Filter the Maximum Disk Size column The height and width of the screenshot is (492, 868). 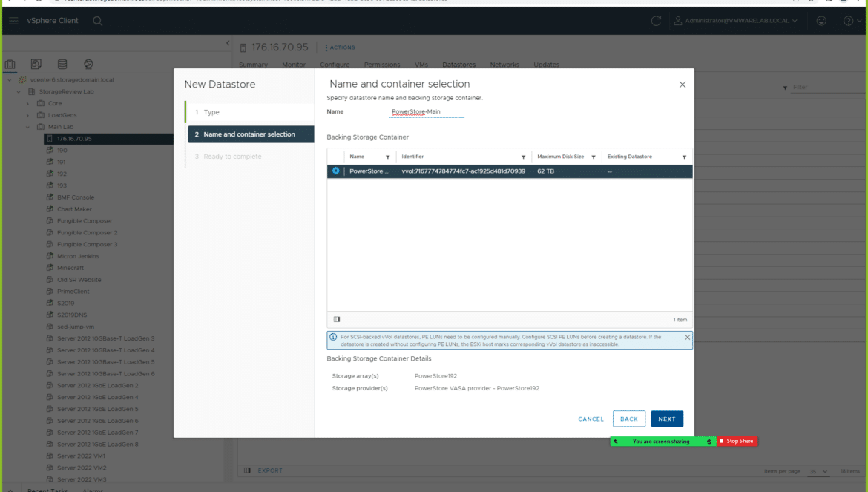pyautogui.click(x=594, y=157)
